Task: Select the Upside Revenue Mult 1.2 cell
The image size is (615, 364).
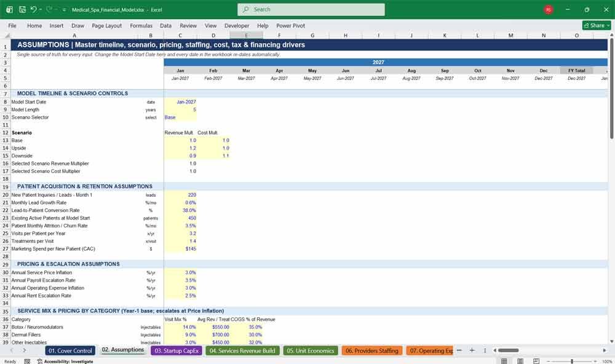Action: click(x=180, y=148)
